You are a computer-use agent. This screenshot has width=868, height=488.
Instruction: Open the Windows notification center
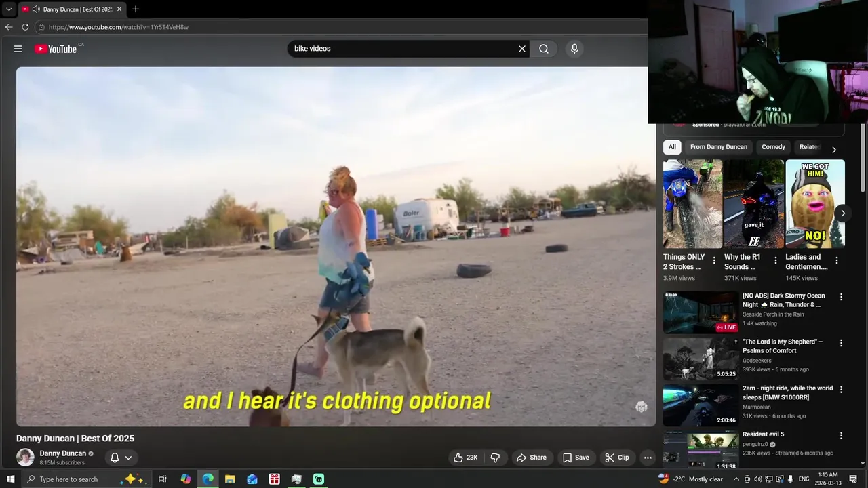853,479
